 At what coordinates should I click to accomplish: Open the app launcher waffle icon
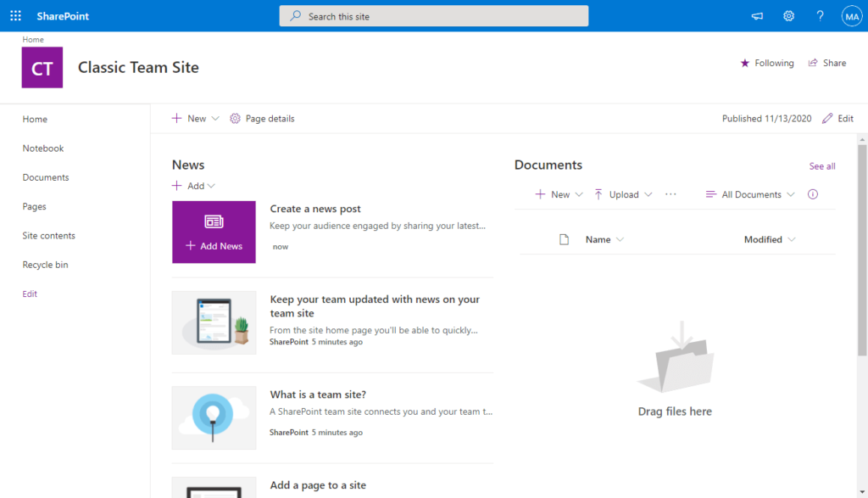(x=15, y=16)
